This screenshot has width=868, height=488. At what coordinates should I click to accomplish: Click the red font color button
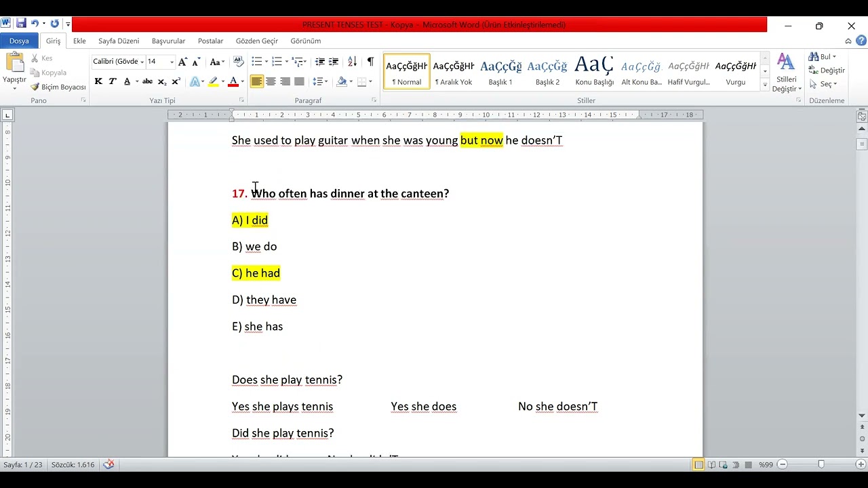[233, 81]
